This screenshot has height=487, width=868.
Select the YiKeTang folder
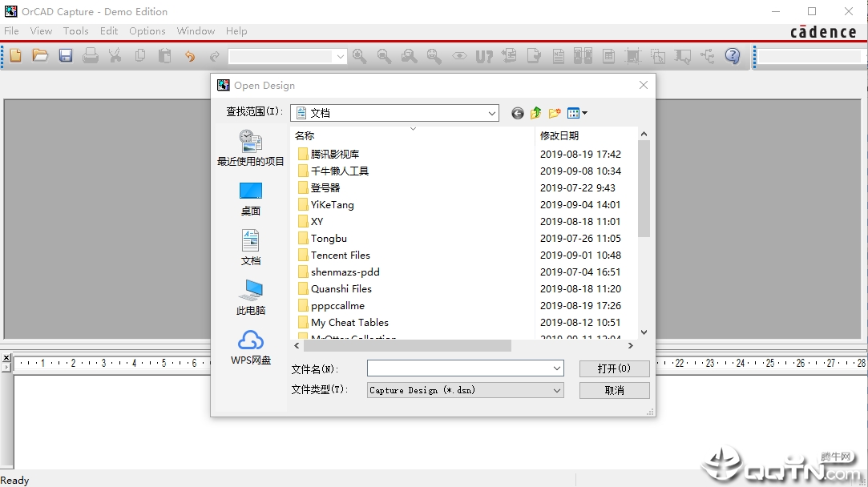tap(326, 205)
